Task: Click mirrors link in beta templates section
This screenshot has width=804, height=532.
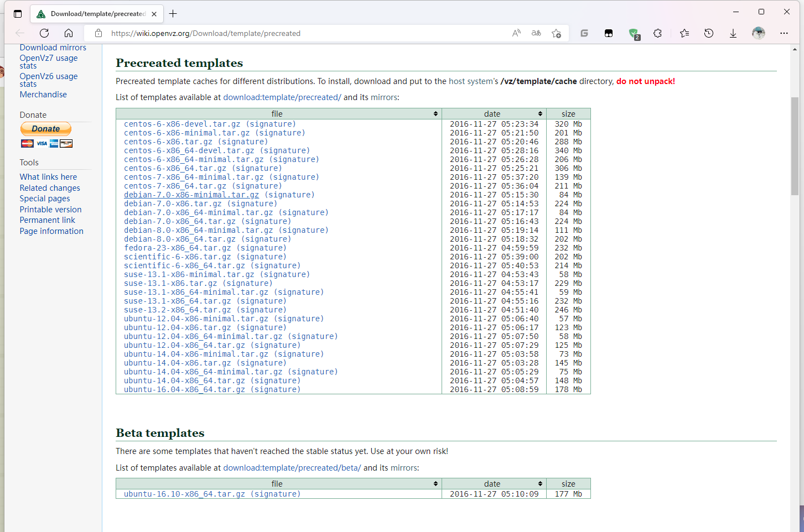Action: point(404,468)
